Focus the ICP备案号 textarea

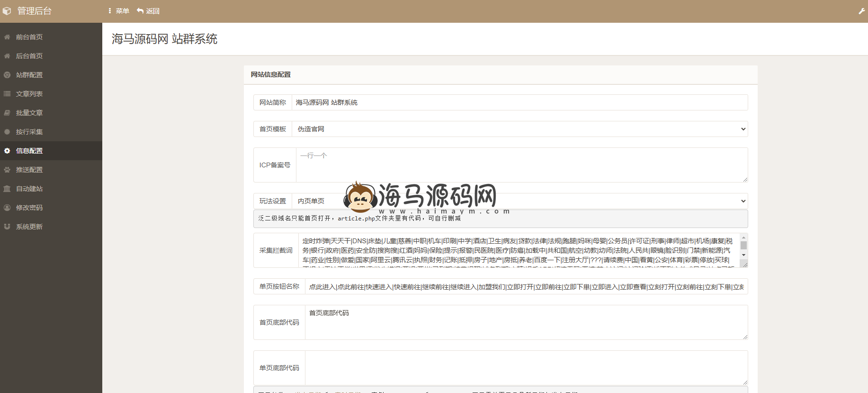pos(521,165)
